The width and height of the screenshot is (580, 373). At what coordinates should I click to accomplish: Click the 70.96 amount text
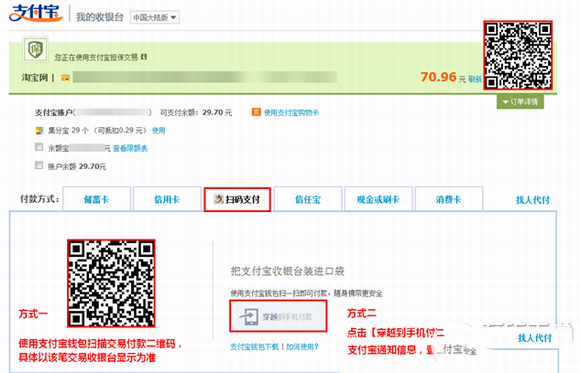pyautogui.click(x=438, y=77)
